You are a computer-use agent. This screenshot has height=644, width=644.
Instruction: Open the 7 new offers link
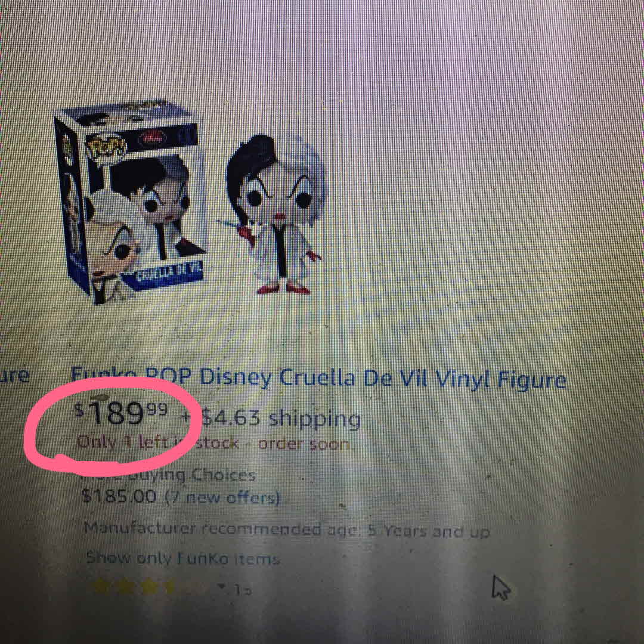tap(222, 498)
